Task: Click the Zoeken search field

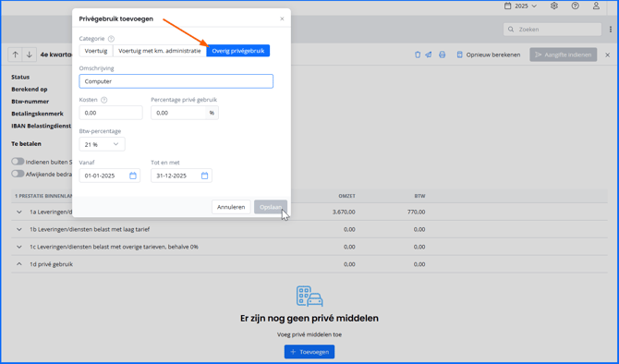Action: 552,30
